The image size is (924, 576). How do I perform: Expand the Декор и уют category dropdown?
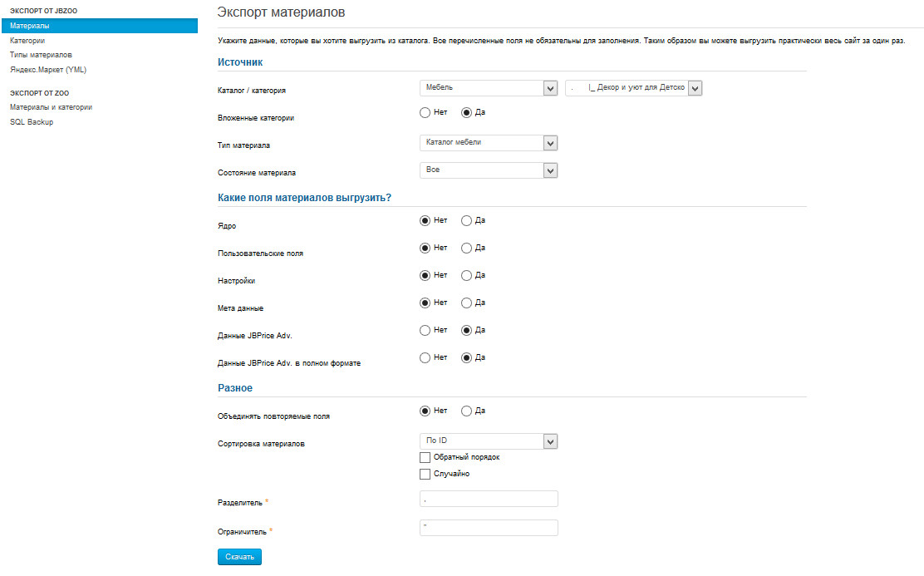coord(634,88)
